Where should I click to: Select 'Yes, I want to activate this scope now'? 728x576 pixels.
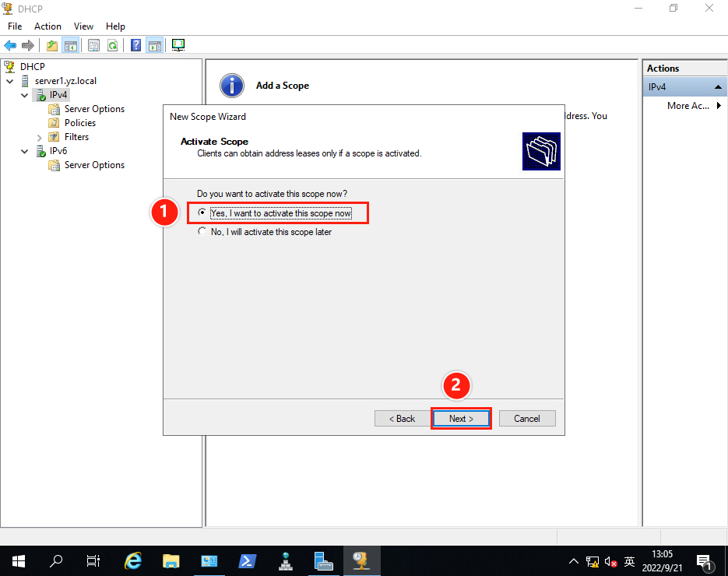point(275,213)
